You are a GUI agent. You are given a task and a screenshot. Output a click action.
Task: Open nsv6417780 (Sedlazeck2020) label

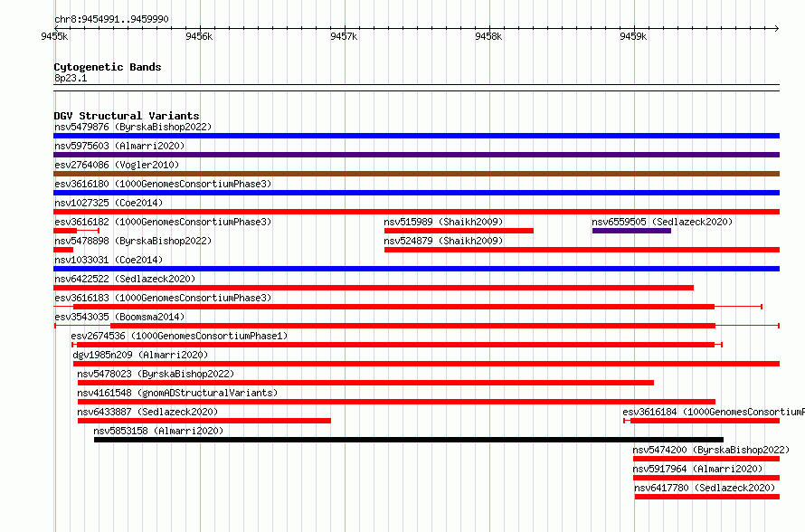coord(705,488)
